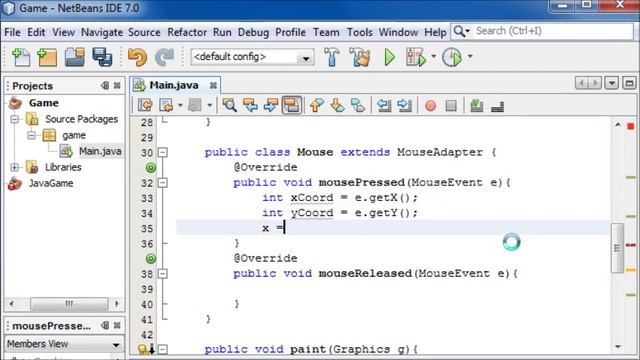The height and width of the screenshot is (360, 640).
Task: Stop macro recording square icon
Action: pyautogui.click(x=451, y=106)
